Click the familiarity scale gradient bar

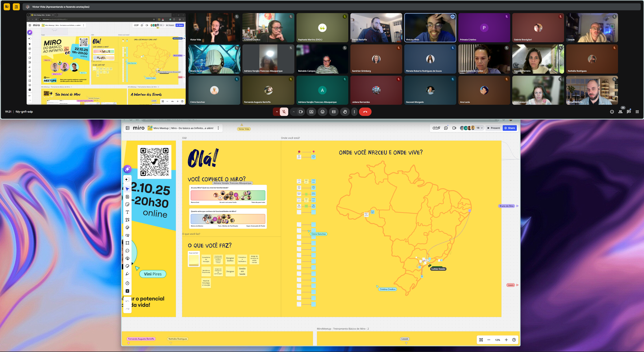(228, 195)
